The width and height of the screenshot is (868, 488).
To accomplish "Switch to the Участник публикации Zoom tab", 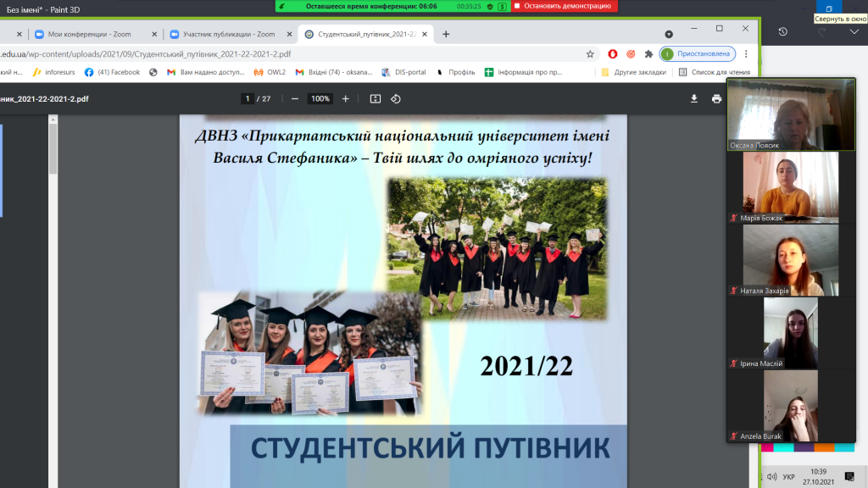I will tap(222, 34).
